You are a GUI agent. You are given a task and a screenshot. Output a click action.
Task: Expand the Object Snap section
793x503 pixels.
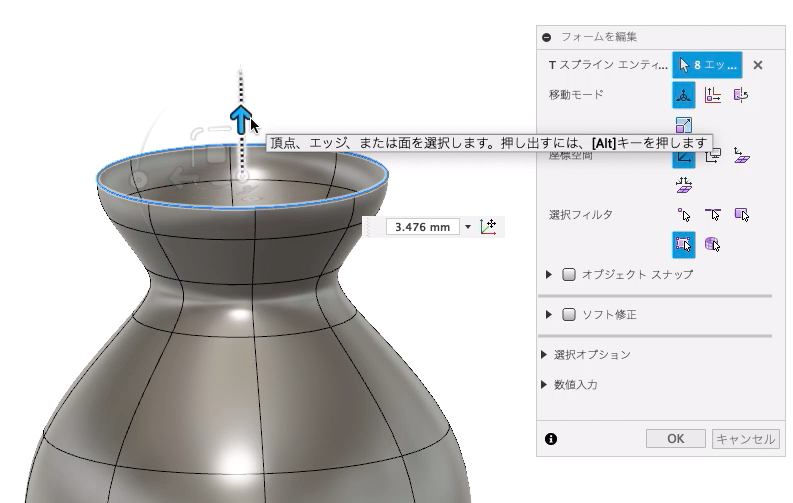point(549,275)
